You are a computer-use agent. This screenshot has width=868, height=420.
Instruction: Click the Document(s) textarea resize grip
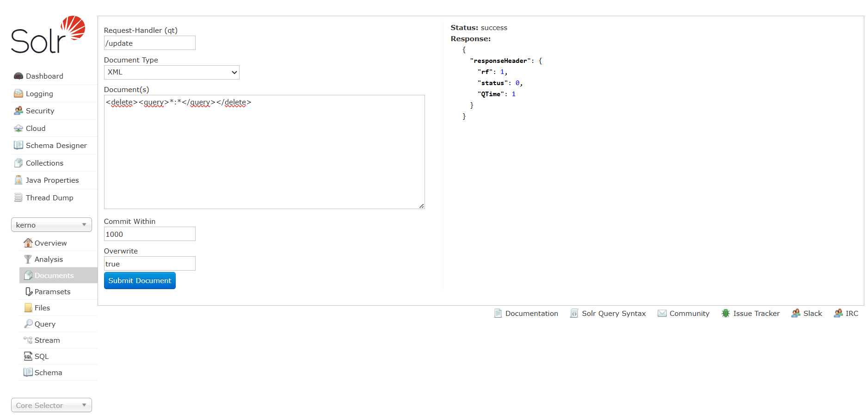coord(422,206)
